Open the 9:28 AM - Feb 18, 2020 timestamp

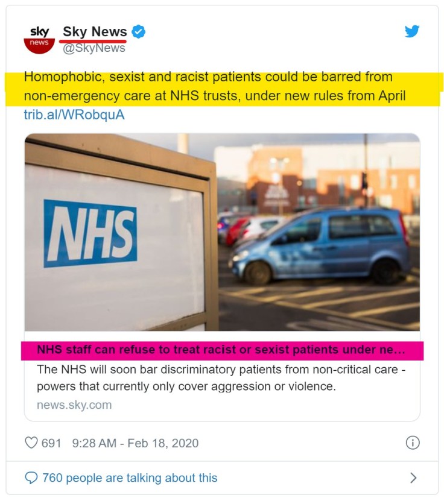[x=135, y=443]
